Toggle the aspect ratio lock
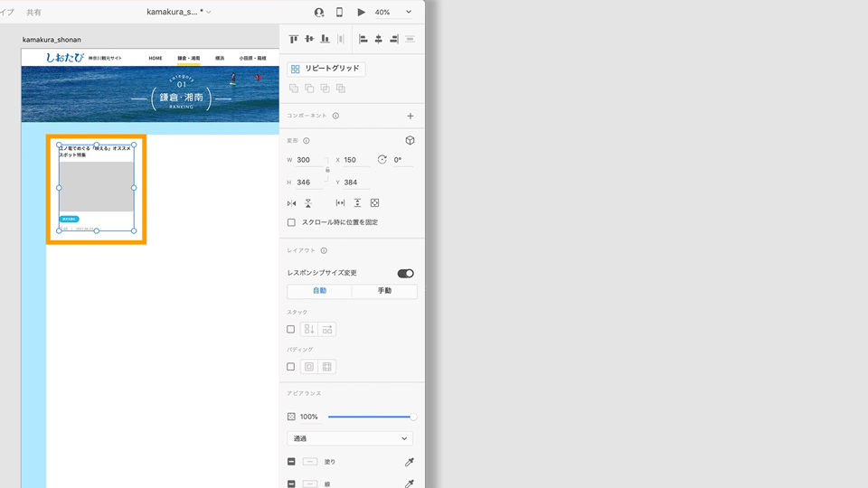This screenshot has height=488, width=868. pyautogui.click(x=327, y=171)
